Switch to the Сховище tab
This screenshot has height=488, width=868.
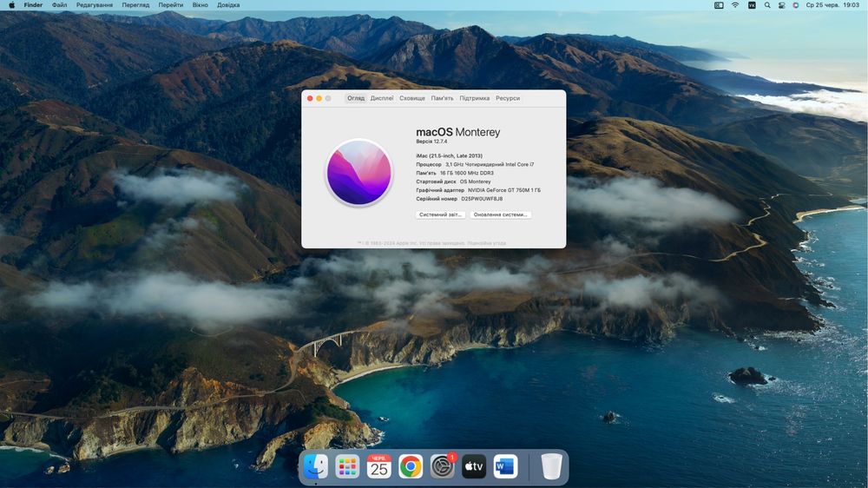tap(412, 98)
